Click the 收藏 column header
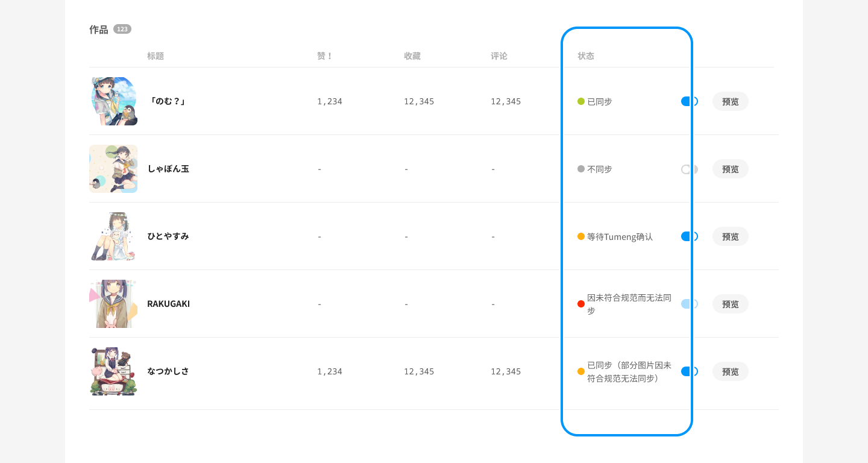This screenshot has width=868, height=463. [412, 56]
